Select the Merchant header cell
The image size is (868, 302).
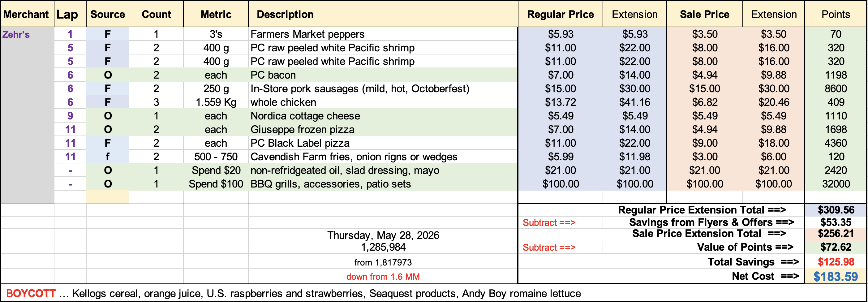(27, 14)
